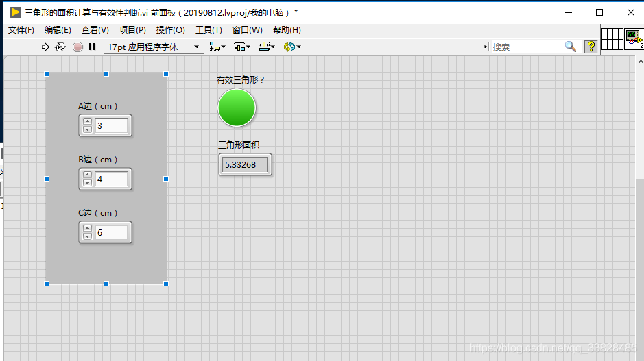Toggle the Context Help question mark button
The image size is (644, 361).
[x=591, y=47]
